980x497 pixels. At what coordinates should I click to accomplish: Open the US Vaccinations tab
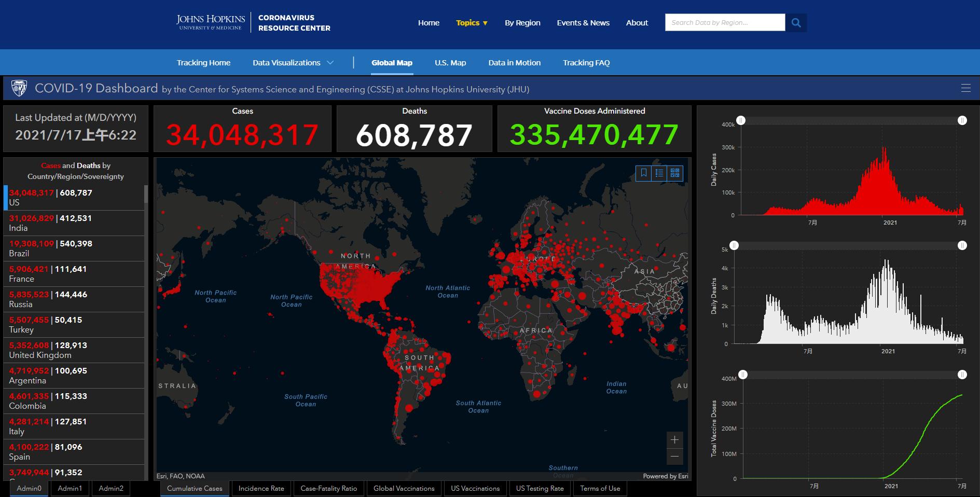pyautogui.click(x=475, y=489)
